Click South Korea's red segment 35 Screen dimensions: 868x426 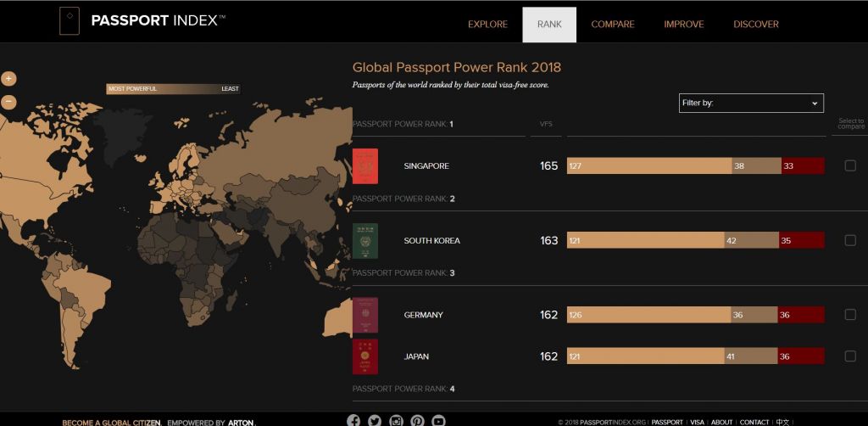[x=802, y=240]
